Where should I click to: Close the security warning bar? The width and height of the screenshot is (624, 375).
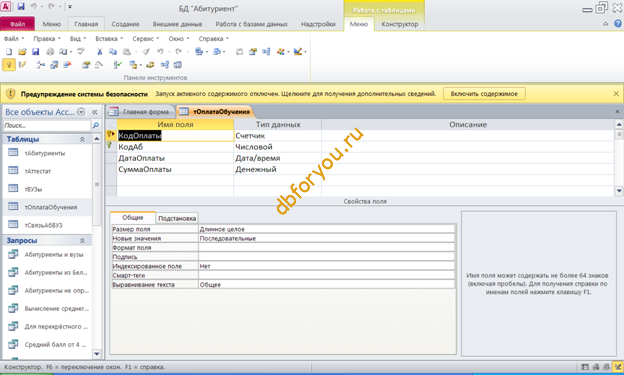[616, 94]
